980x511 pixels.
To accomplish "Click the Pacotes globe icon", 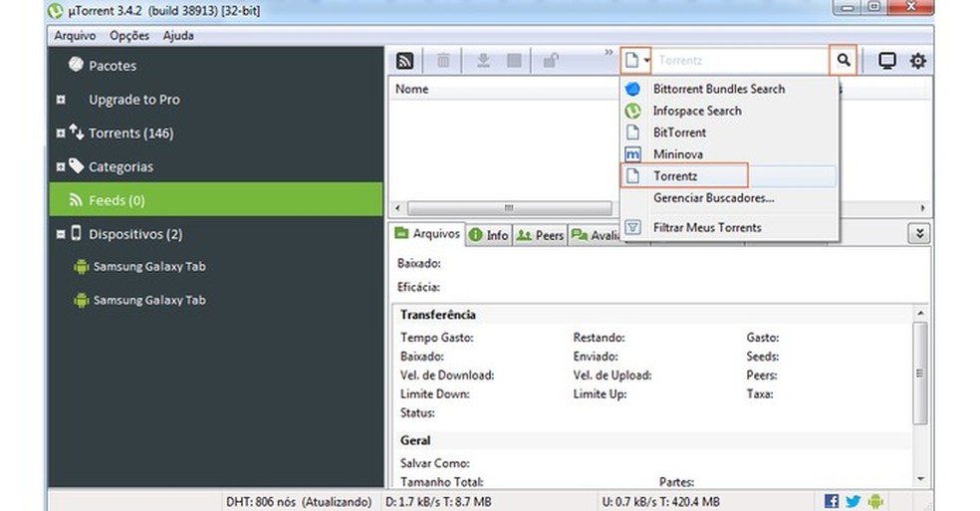I will [x=76, y=65].
